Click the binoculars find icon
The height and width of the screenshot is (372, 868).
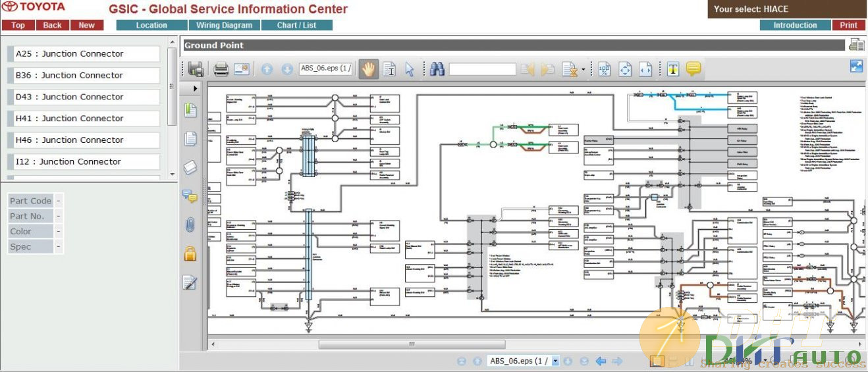point(437,69)
